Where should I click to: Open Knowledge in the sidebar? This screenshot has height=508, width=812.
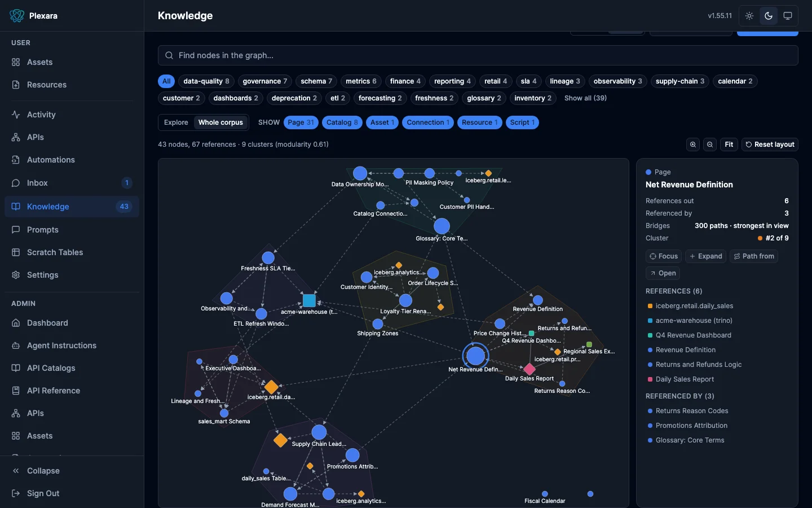[72, 207]
